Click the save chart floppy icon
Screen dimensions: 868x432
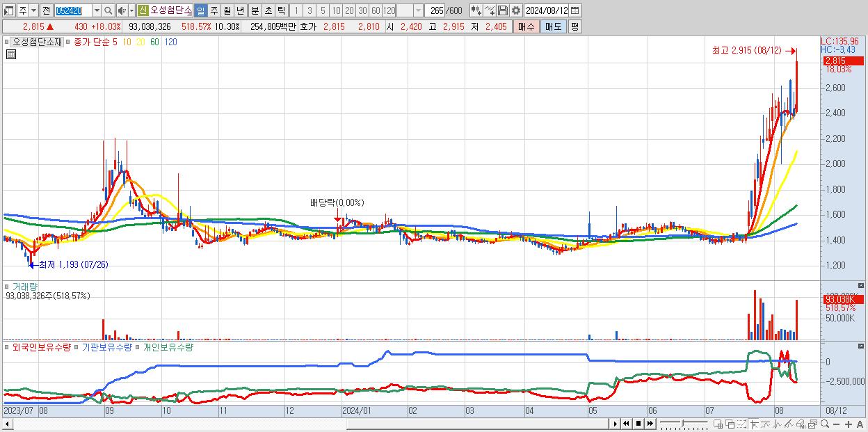tap(503, 10)
